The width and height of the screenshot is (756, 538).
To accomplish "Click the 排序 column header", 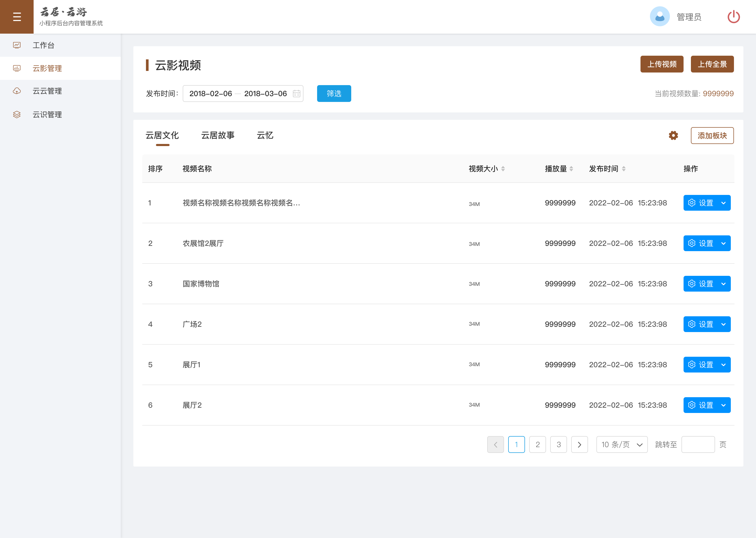I will pyautogui.click(x=155, y=169).
